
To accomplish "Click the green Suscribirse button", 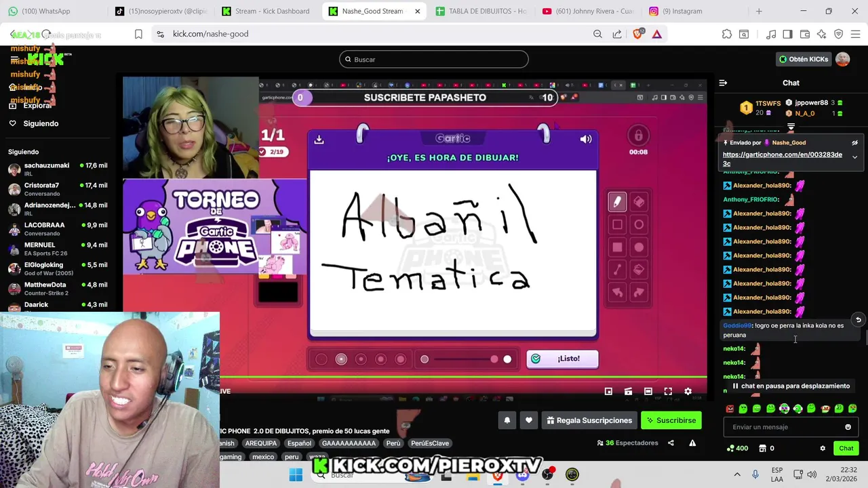I will 671,420.
